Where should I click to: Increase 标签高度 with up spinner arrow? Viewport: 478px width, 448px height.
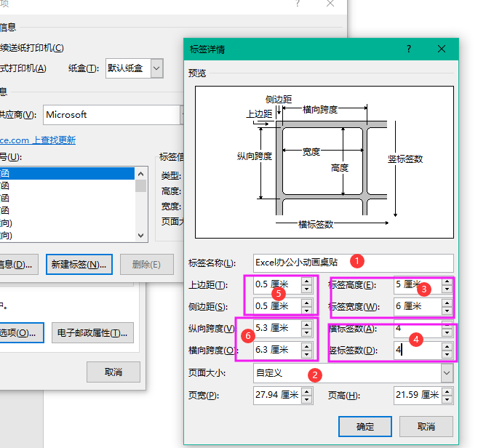click(x=447, y=281)
